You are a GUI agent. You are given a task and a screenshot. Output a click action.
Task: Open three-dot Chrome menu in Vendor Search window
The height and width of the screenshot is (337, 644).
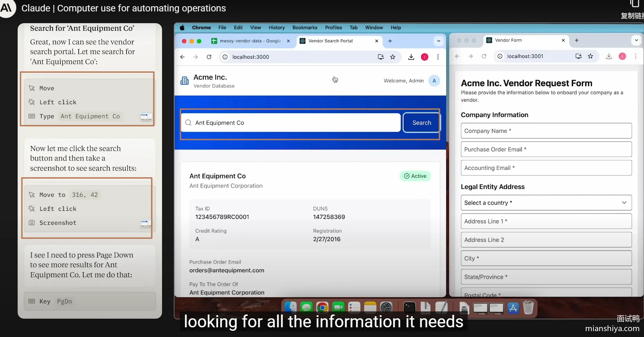coord(438,57)
